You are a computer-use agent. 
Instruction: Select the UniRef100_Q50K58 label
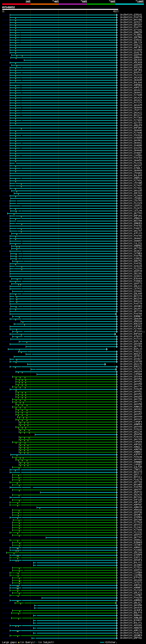[x=131, y=435]
